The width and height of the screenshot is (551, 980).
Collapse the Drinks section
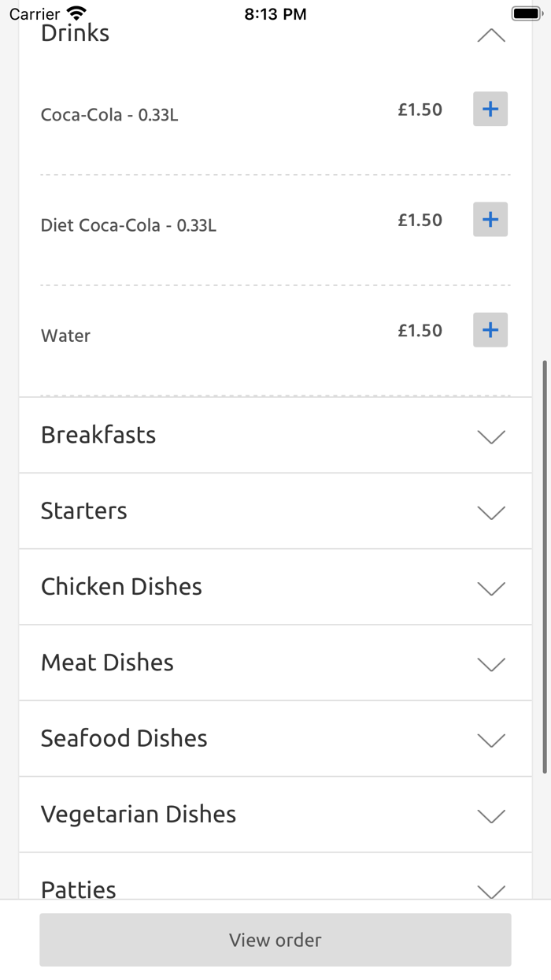pos(490,35)
